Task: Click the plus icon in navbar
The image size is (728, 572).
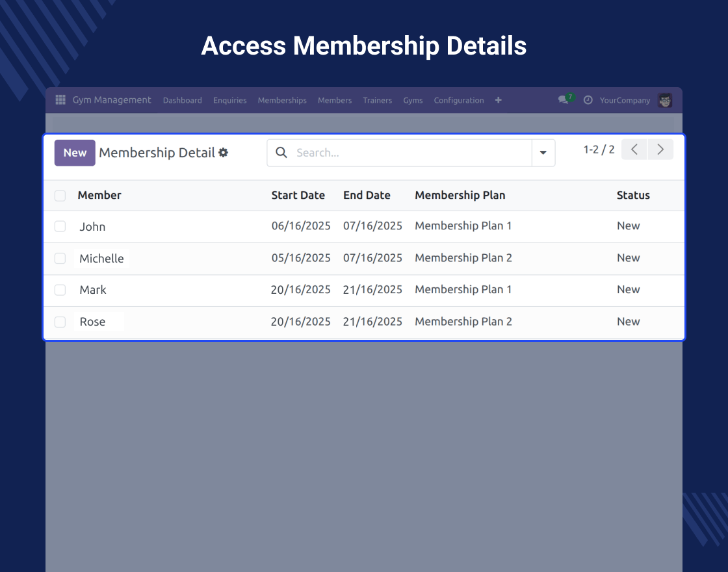Action: pyautogui.click(x=499, y=100)
